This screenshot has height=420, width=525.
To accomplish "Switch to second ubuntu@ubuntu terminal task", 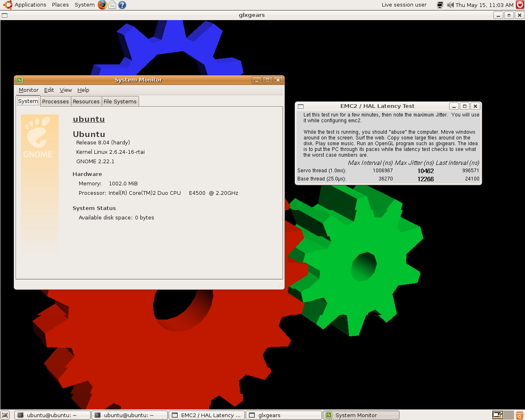I will pos(130,415).
